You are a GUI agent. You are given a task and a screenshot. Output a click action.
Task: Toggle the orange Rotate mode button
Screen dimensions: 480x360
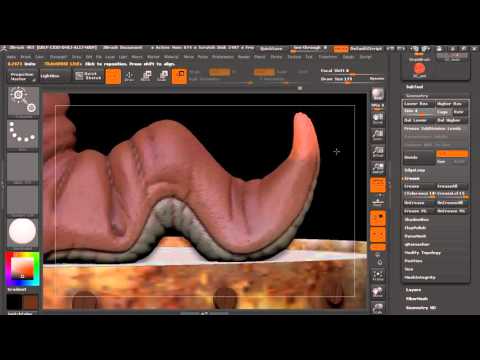click(179, 76)
